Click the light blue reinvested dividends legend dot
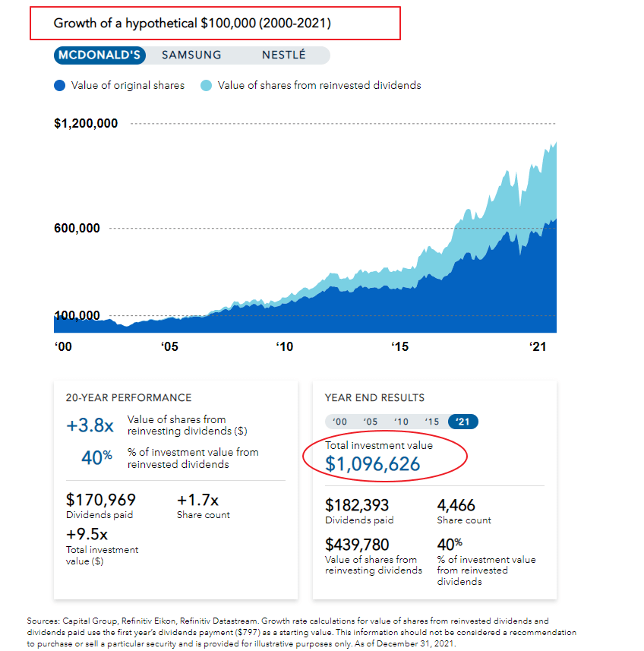This screenshot has height=651, width=644. pos(207,86)
